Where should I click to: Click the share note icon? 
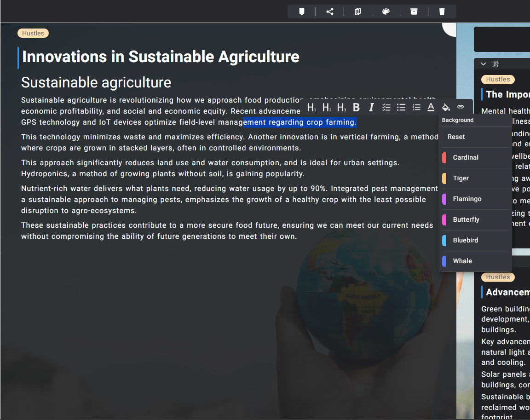(x=330, y=12)
